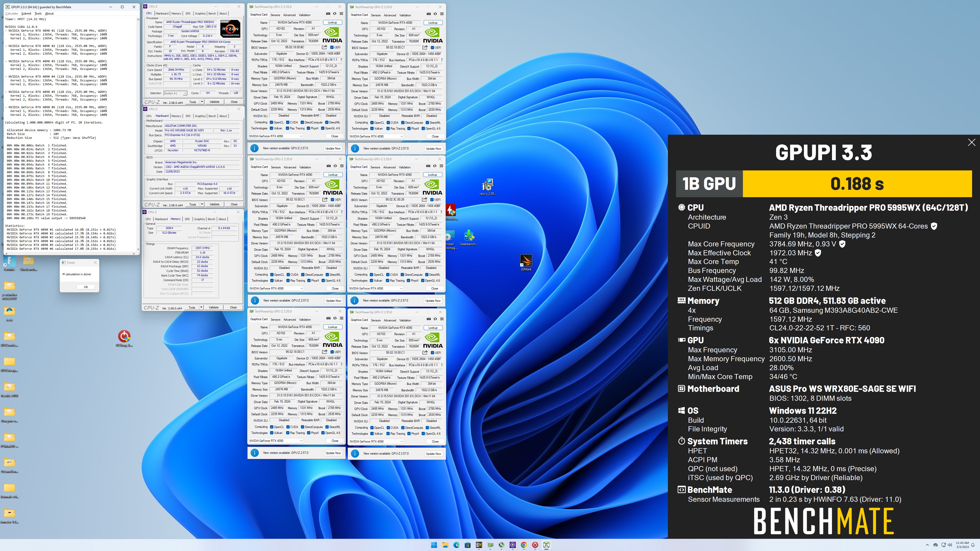Open hamburger menu in GPU-Z BIOS 95.02.18.00.BC window
This screenshot has width=980, height=551.
tap(341, 14)
